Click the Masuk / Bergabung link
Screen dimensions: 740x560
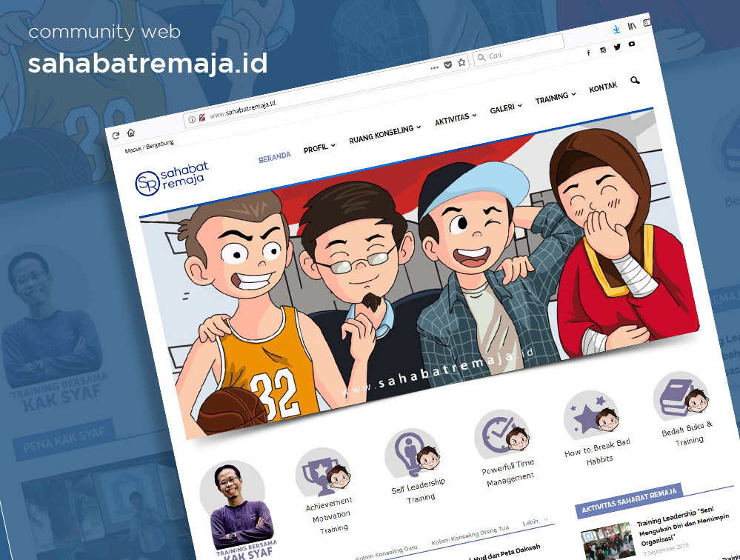(149, 146)
